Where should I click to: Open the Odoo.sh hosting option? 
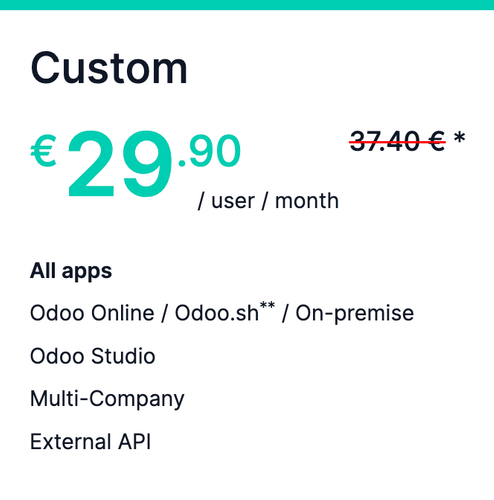[217, 313]
